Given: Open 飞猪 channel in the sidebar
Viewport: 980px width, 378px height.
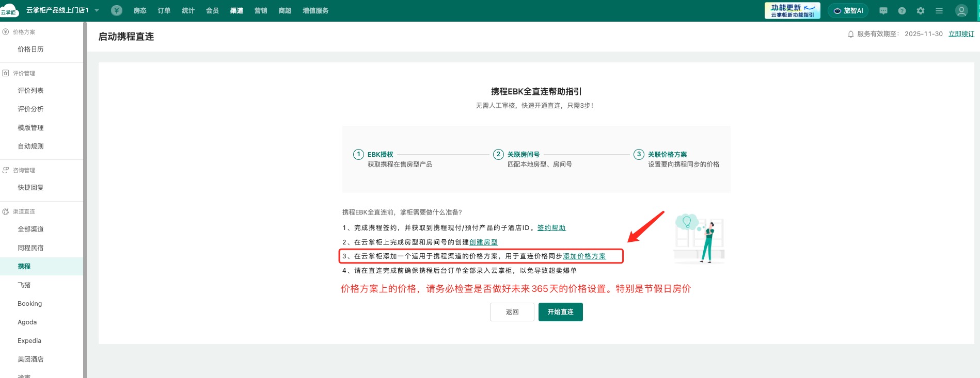Looking at the screenshot, I should tap(24, 285).
